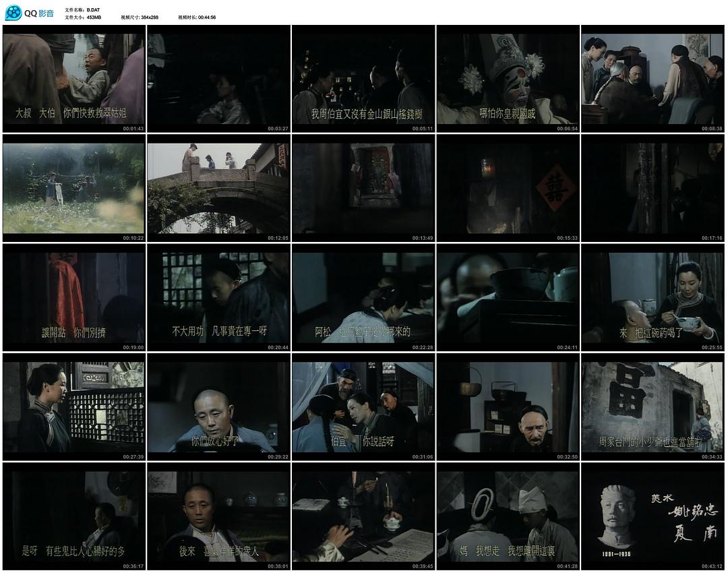Open the stone bridge thumbnail at 00:12:05
This screenshot has width=728, height=573.
click(218, 188)
